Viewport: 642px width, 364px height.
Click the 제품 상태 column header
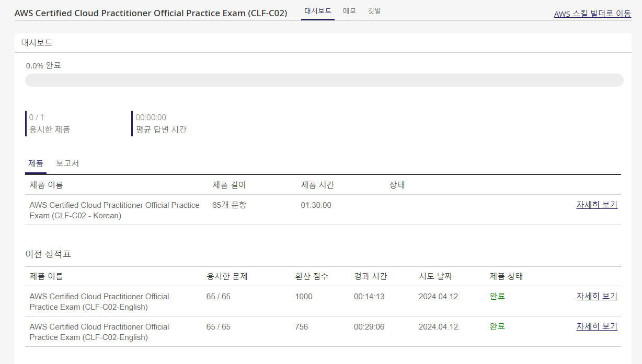[x=506, y=276]
